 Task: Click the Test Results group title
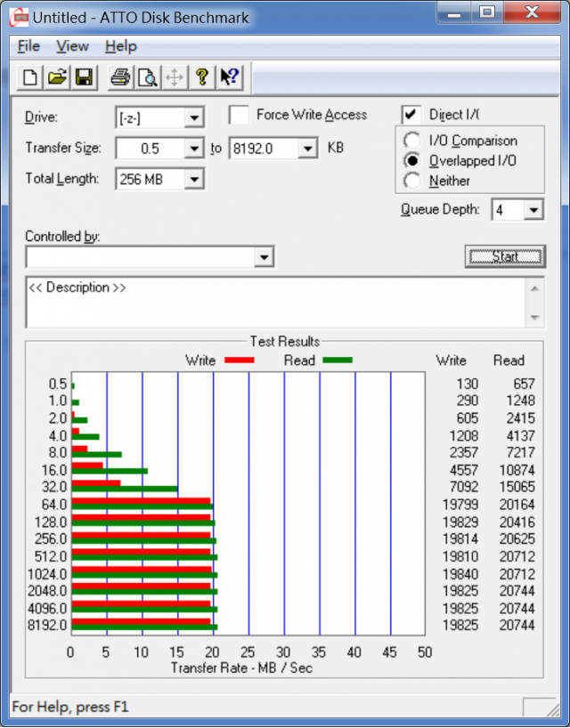pyautogui.click(x=285, y=342)
